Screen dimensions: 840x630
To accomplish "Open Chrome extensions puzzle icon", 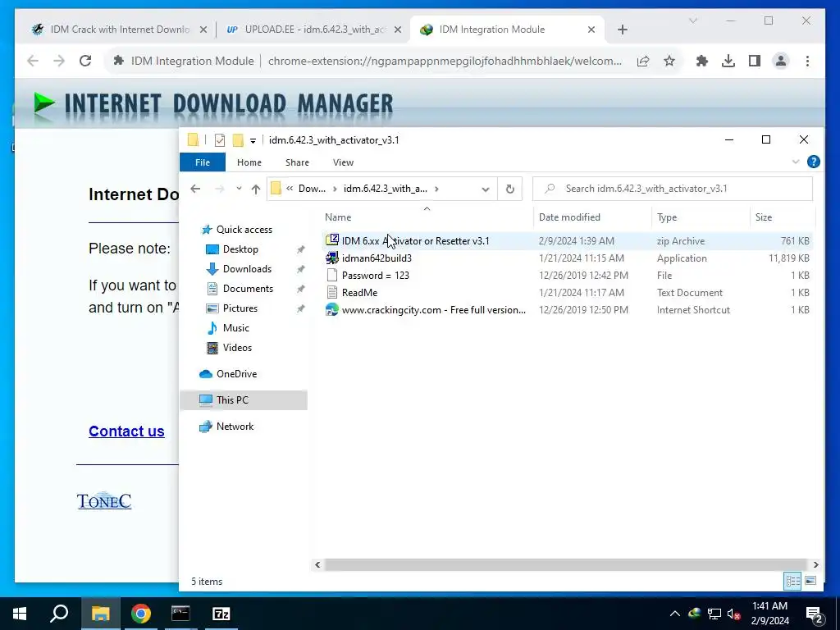I will (702, 61).
